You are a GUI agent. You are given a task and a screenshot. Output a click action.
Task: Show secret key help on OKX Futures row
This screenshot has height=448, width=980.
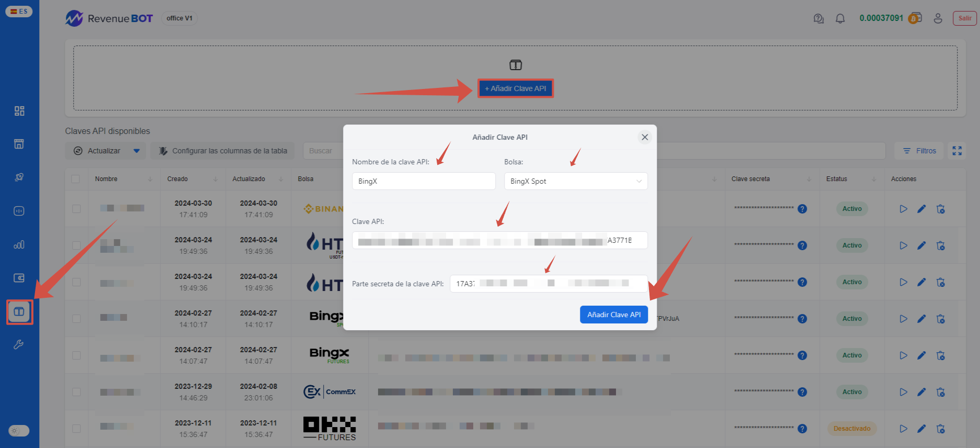pos(802,429)
